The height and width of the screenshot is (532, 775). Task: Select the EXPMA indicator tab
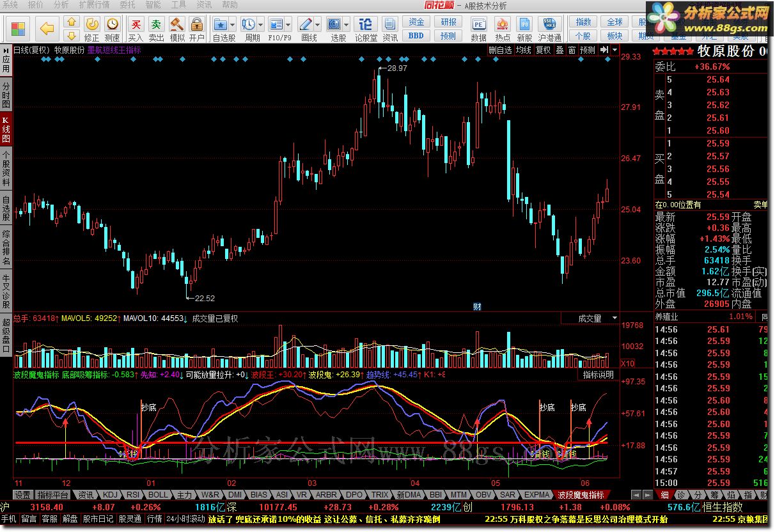click(536, 494)
